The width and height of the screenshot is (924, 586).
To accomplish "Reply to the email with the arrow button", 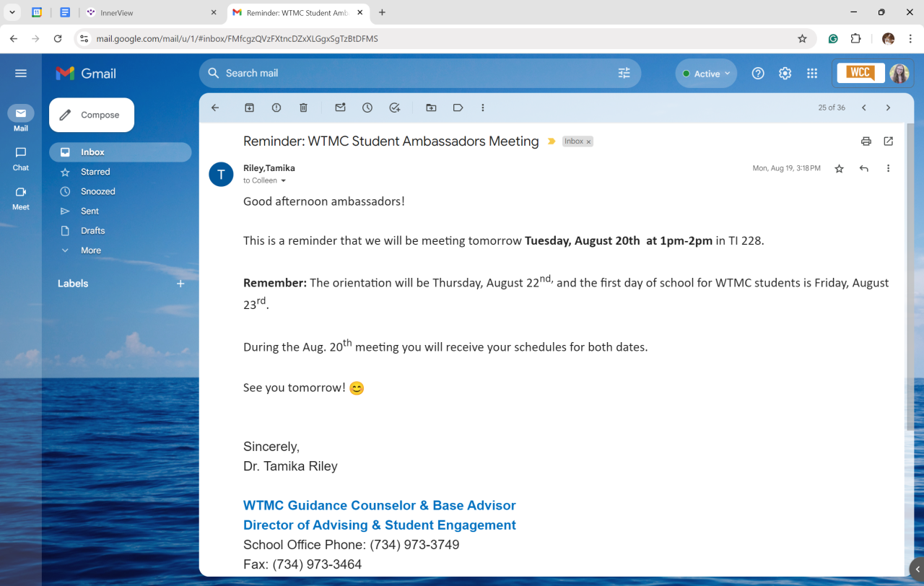I will point(863,169).
